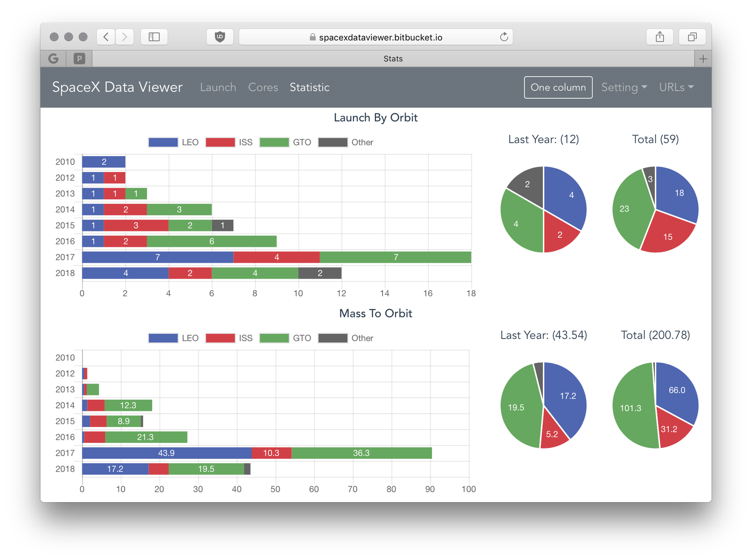Open the URLs dropdown menu
752x560 pixels.
click(676, 87)
